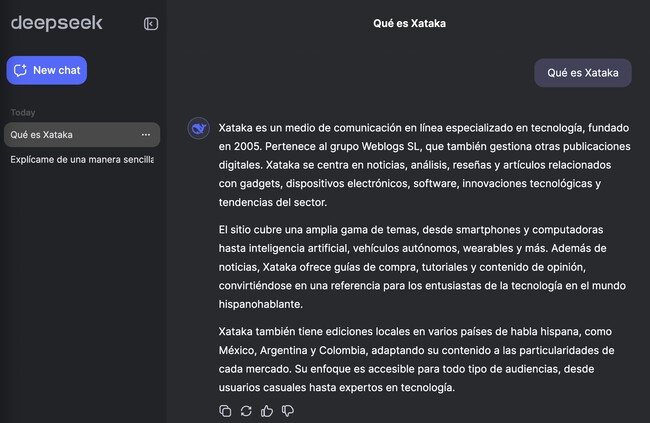Click the user message bubble 'Qué es Xataka'
The image size is (650, 423).
pos(582,72)
